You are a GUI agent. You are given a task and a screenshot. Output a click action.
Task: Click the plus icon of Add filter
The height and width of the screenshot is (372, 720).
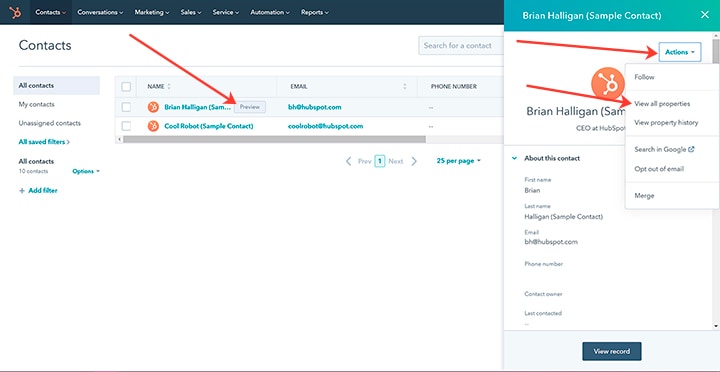(22, 191)
